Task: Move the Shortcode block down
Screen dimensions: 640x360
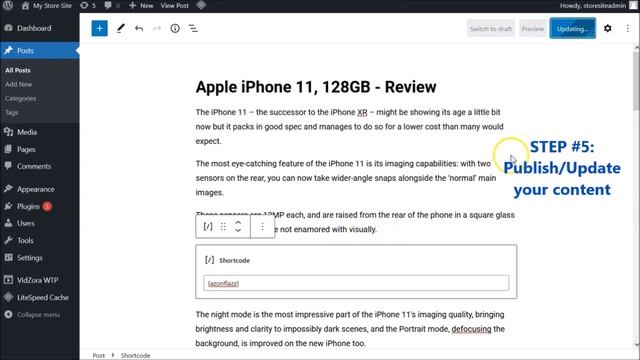Action: pos(238,231)
